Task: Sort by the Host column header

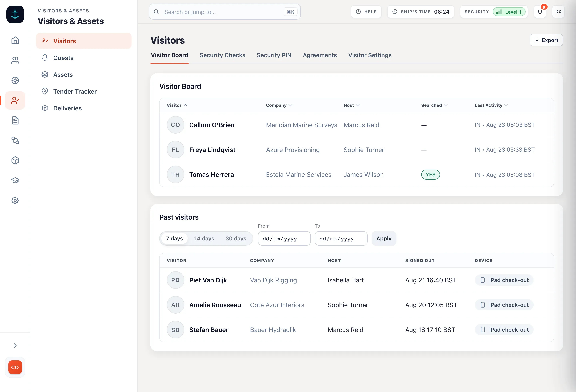Action: tap(351, 105)
